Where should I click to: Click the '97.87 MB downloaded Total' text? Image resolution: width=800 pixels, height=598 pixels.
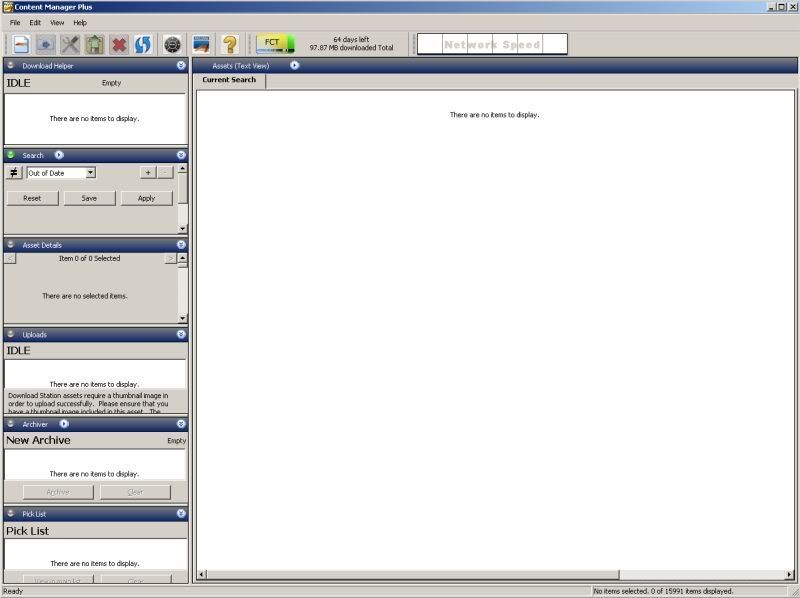[351, 48]
